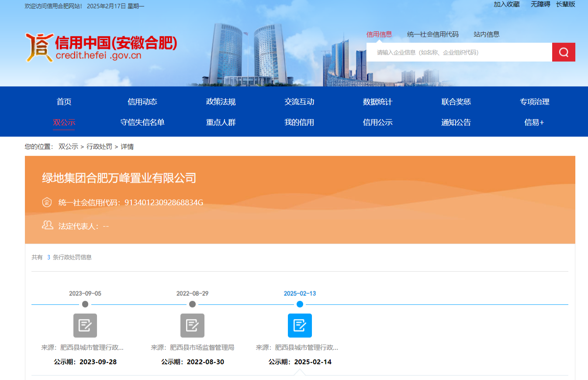Open the 2023-09-05 penalty record document icon
Image resolution: width=588 pixels, height=380 pixels.
[x=85, y=325]
